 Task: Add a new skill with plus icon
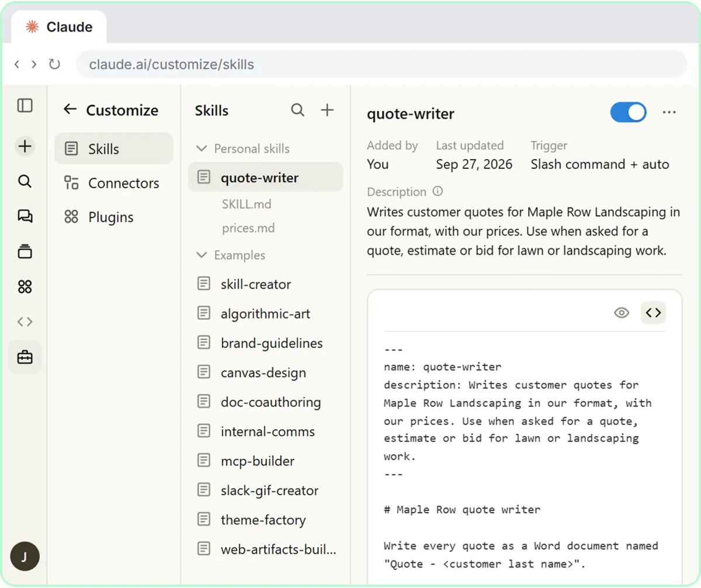point(328,110)
